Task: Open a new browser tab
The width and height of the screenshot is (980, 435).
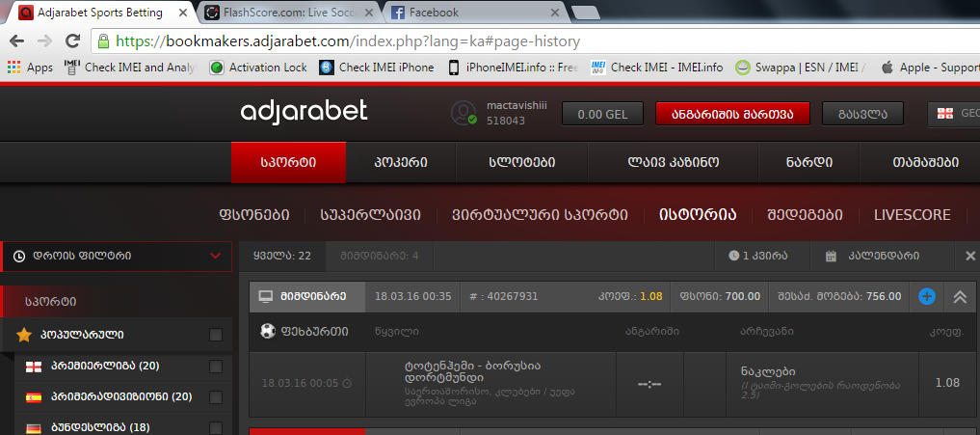Action: tap(584, 13)
